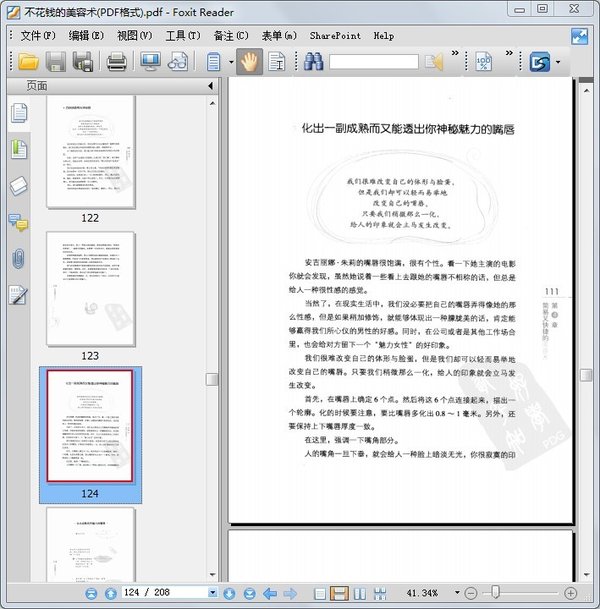
Task: Switch to continuous page layout
Action: [339, 593]
